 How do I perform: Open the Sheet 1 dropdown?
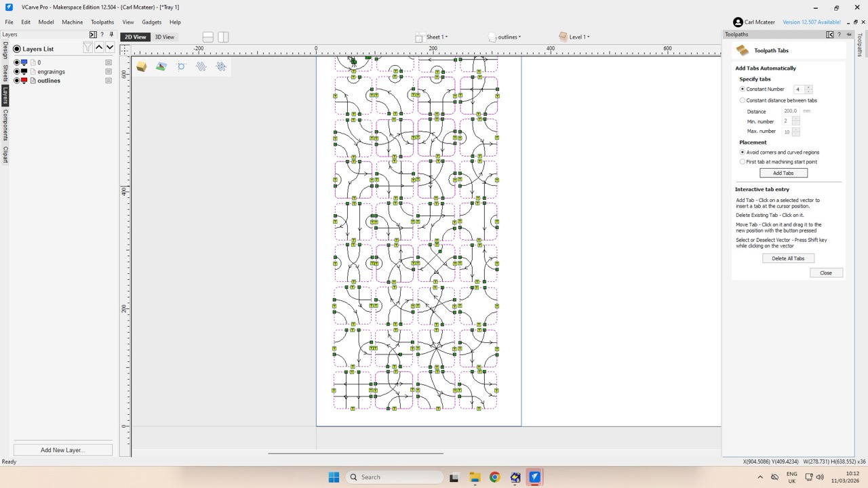tap(431, 37)
